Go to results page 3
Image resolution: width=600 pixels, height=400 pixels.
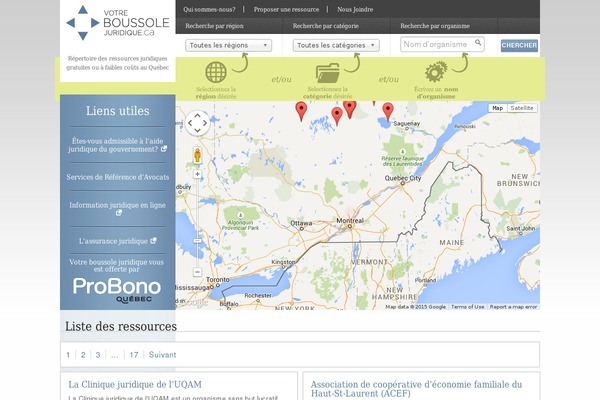[x=98, y=355]
